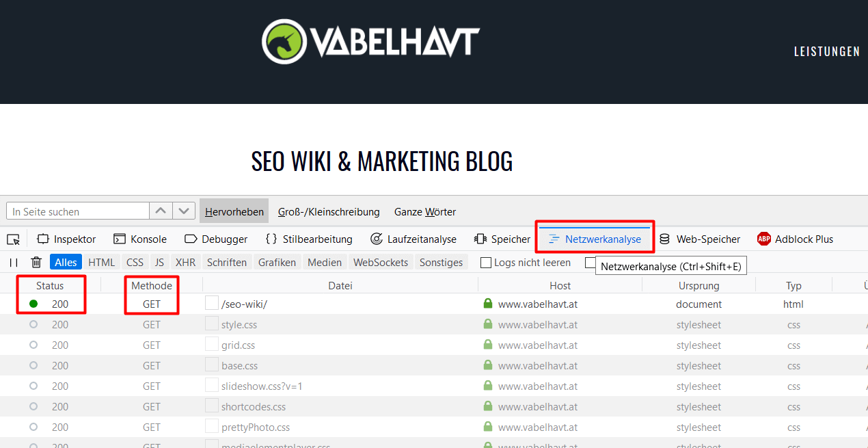Filter requests by XHR
The width and height of the screenshot is (868, 448).
click(185, 262)
